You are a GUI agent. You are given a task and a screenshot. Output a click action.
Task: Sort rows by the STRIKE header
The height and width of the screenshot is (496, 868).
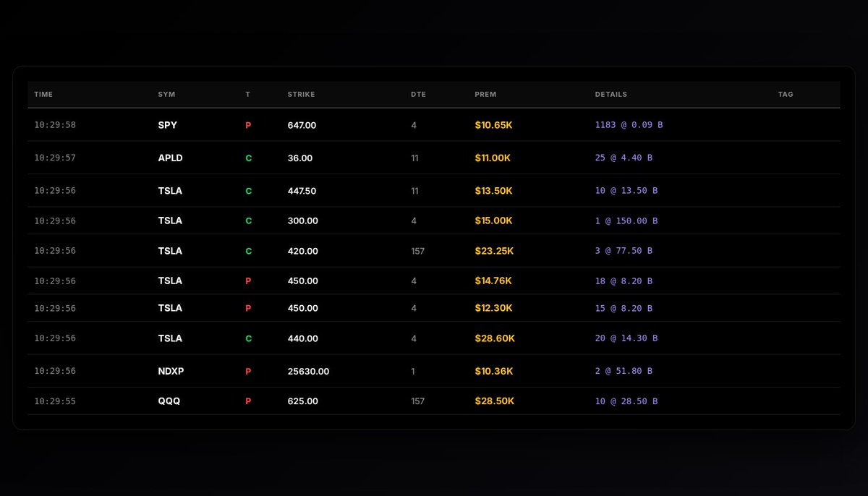click(301, 94)
